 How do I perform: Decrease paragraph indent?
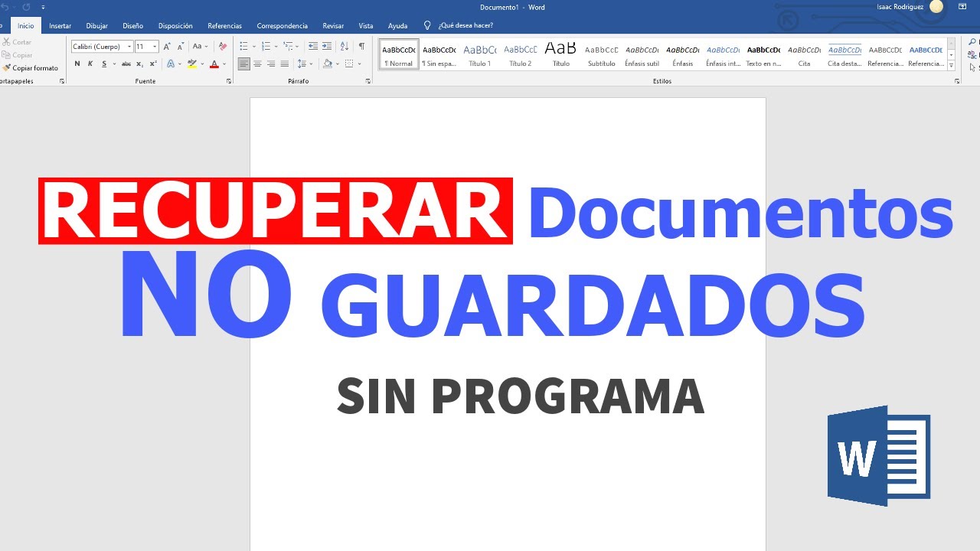point(312,47)
